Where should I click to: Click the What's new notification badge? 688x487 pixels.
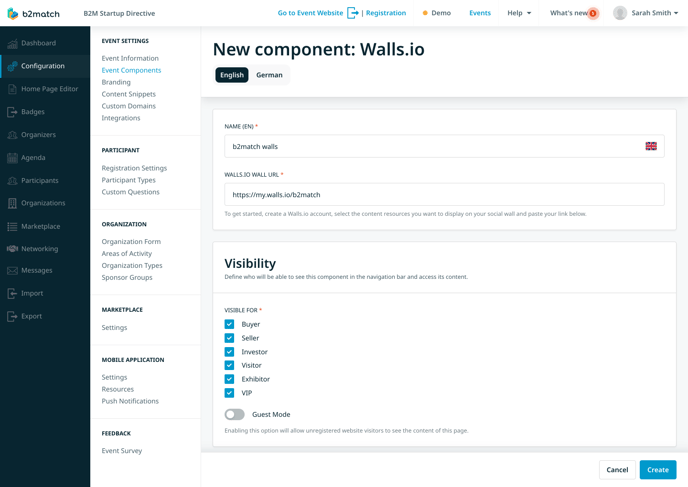point(593,13)
